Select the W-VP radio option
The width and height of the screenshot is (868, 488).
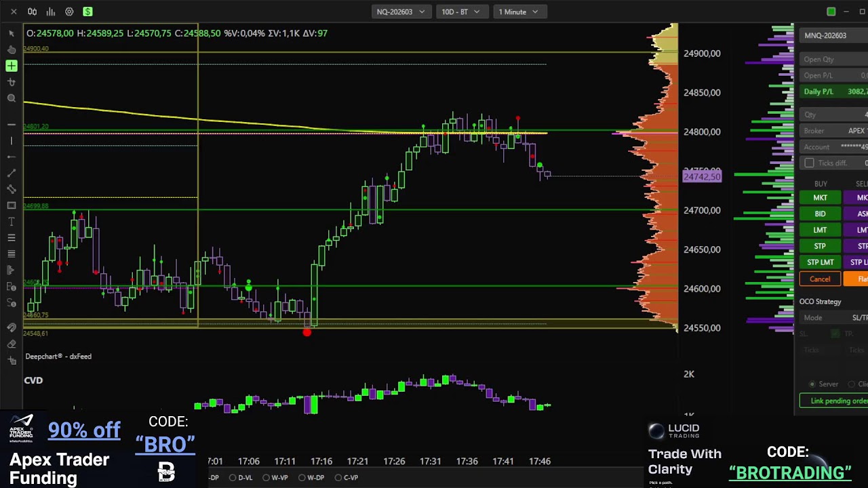(x=275, y=478)
